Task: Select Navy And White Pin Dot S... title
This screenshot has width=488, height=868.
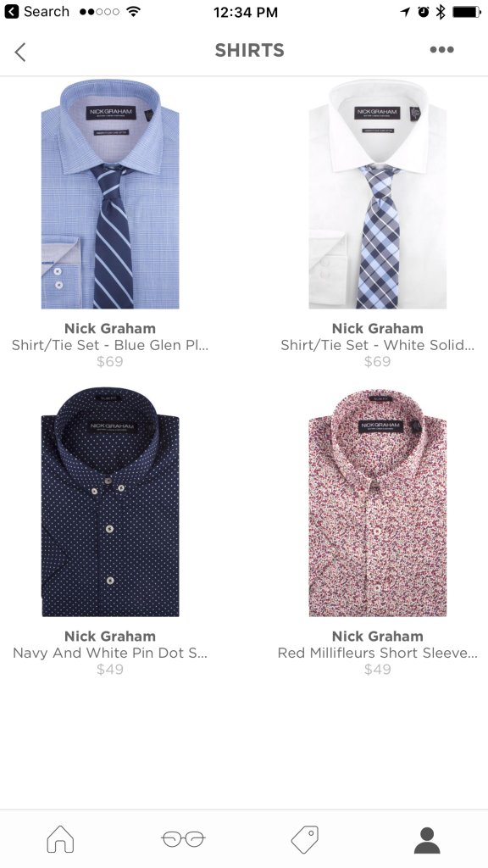Action: click(x=110, y=653)
